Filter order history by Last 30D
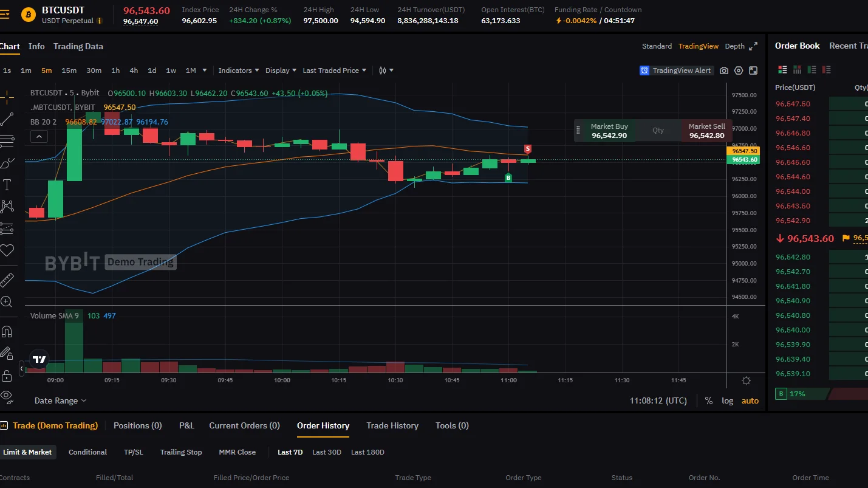Image resolution: width=868 pixels, height=488 pixels. point(327,452)
